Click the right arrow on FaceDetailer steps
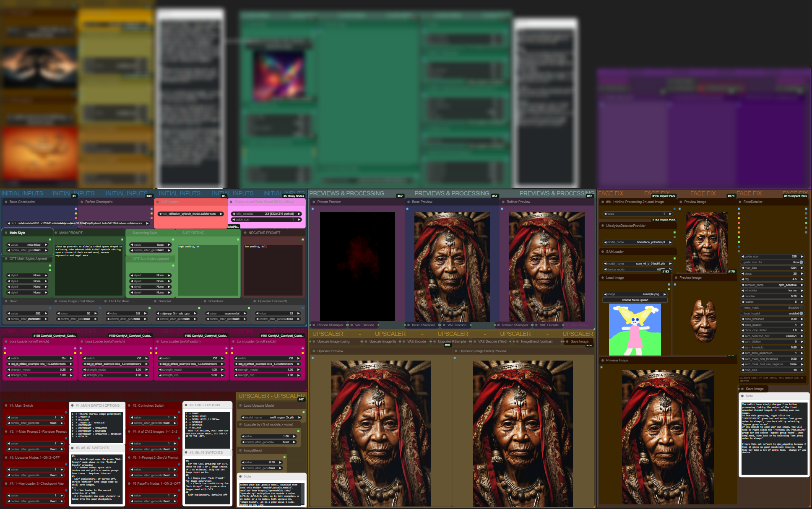 [802, 273]
